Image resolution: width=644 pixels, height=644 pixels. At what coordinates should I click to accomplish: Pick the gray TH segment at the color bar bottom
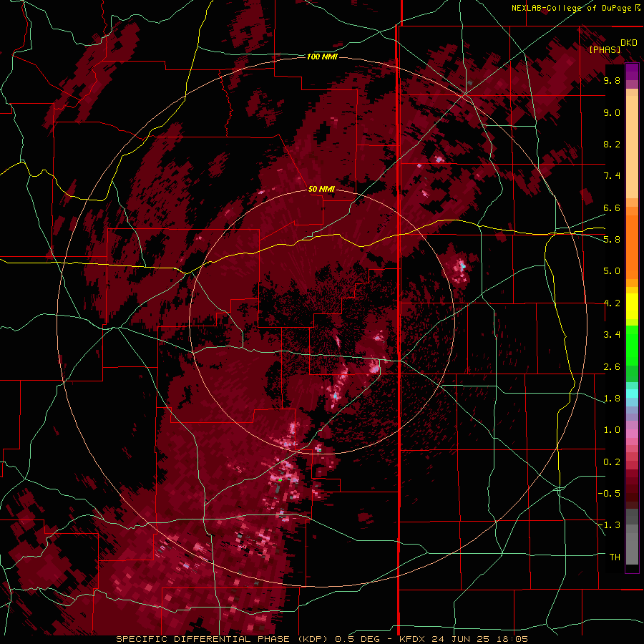pyautogui.click(x=632, y=549)
